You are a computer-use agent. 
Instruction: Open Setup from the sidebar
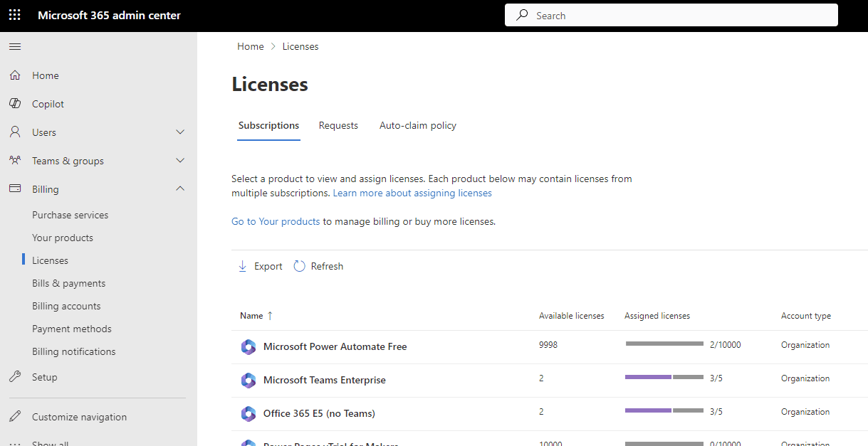pyautogui.click(x=44, y=377)
